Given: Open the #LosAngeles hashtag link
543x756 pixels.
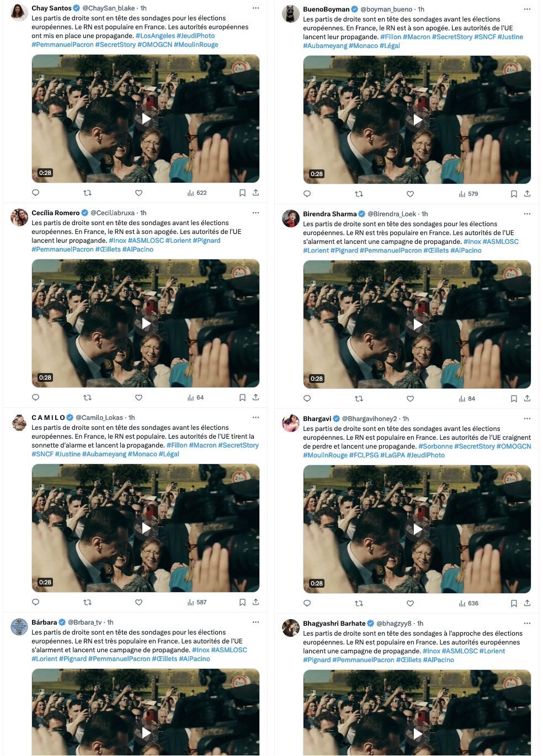Looking at the screenshot, I should (x=155, y=36).
